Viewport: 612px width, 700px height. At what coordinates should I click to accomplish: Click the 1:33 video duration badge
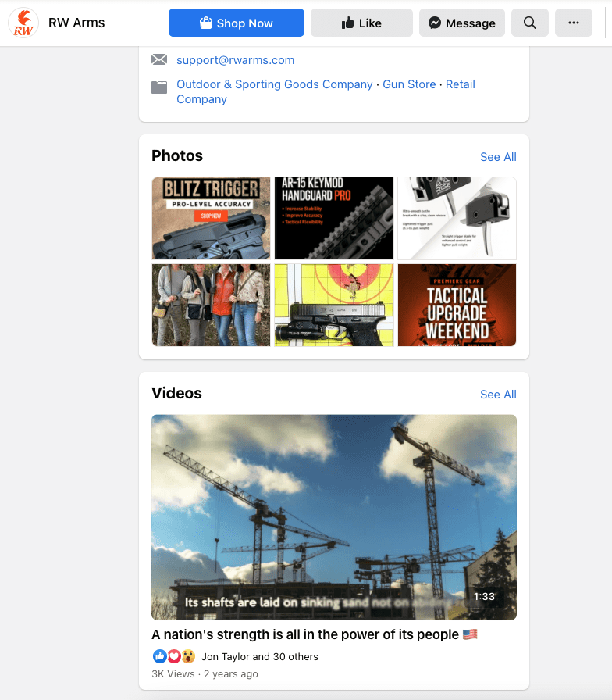(484, 596)
